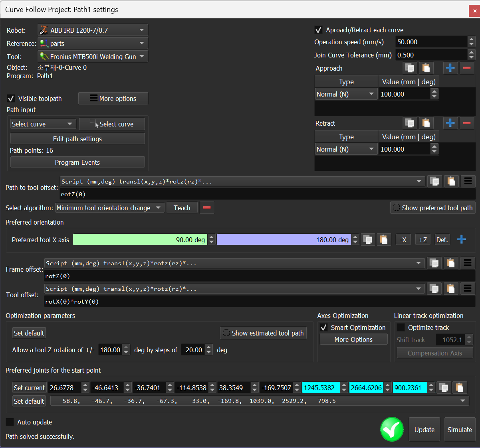Image resolution: width=480 pixels, height=448 pixels.
Task: Click the Operation speed input field
Action: [x=431, y=42]
